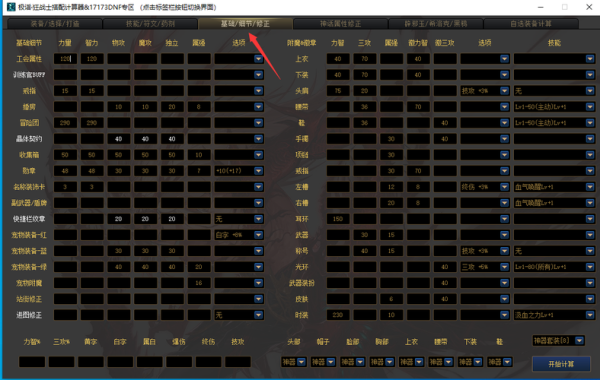
Task: Expand the 左槽 终伤 +3% option dropdown
Action: click(484, 187)
